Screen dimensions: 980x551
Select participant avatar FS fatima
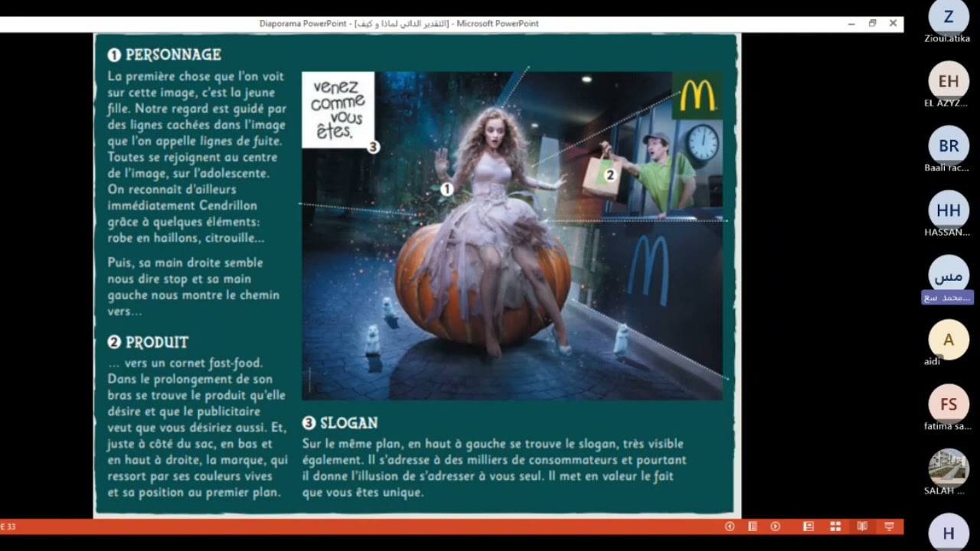(x=949, y=404)
